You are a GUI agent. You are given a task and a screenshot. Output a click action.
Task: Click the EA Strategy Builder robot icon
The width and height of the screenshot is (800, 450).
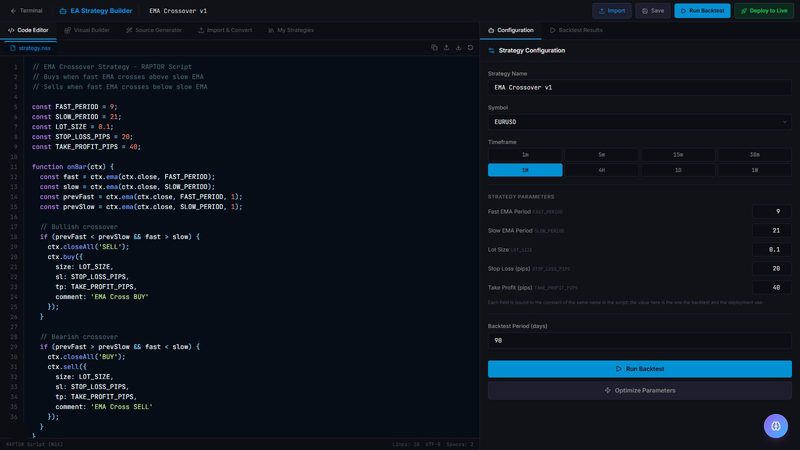coord(63,11)
